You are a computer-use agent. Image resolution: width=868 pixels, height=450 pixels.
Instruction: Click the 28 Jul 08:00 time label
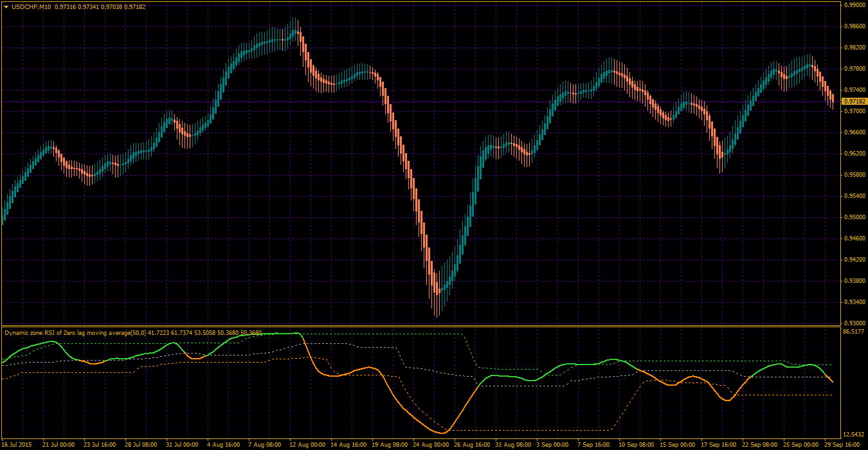(141, 445)
